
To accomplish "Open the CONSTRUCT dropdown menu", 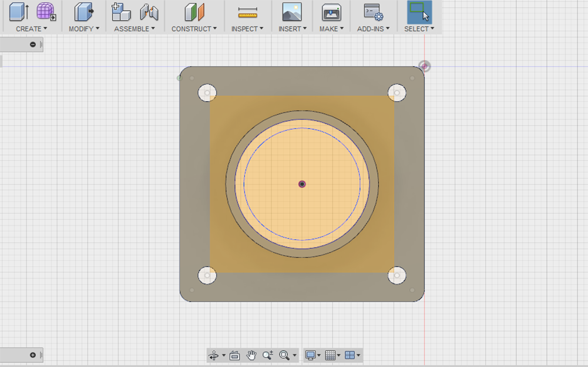I will click(x=194, y=29).
